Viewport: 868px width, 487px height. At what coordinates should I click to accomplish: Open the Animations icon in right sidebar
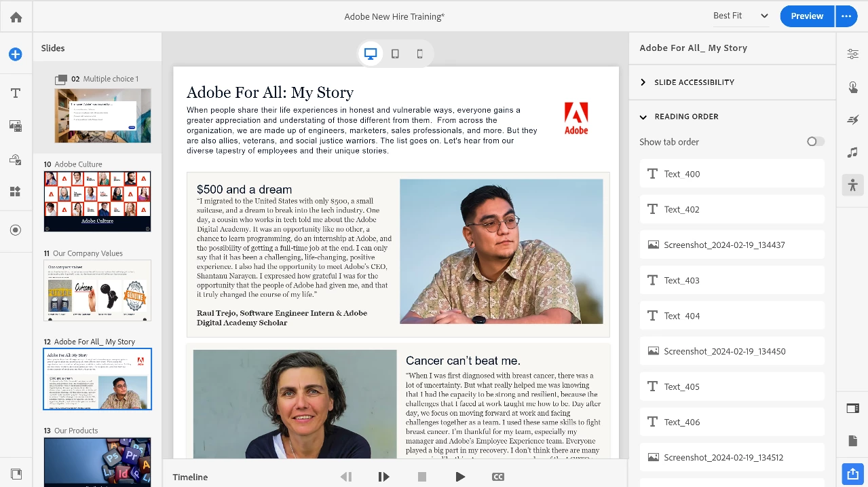point(852,120)
